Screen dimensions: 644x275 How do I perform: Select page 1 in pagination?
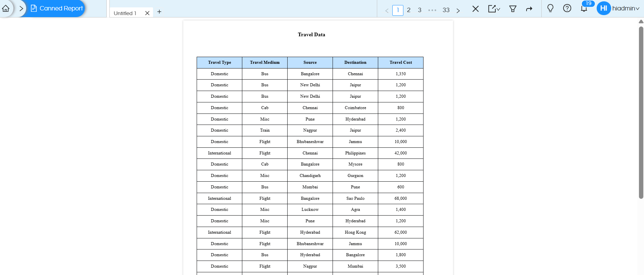[398, 10]
